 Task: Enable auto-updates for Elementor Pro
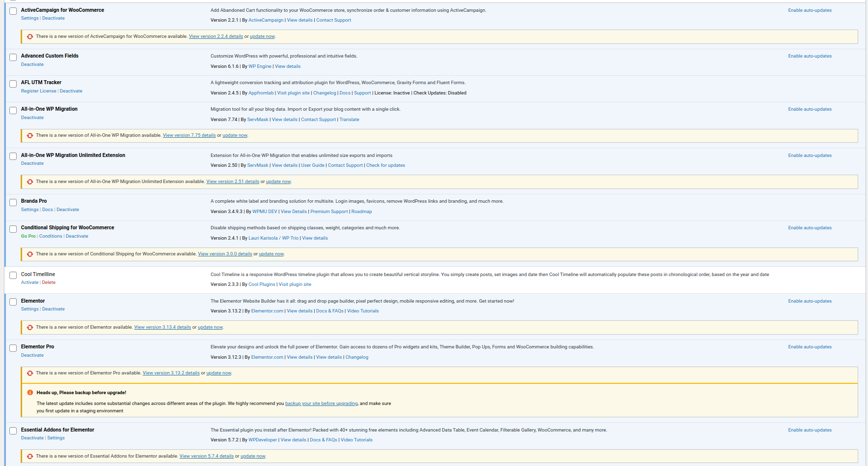(809, 347)
